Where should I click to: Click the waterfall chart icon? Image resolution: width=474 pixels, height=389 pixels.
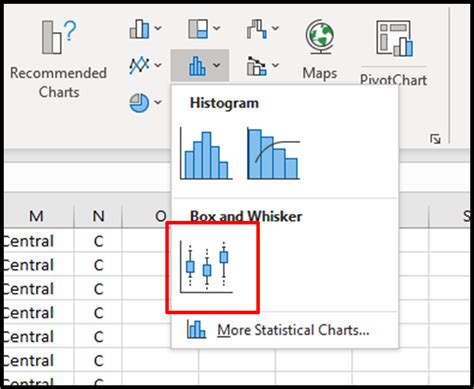pos(256,29)
